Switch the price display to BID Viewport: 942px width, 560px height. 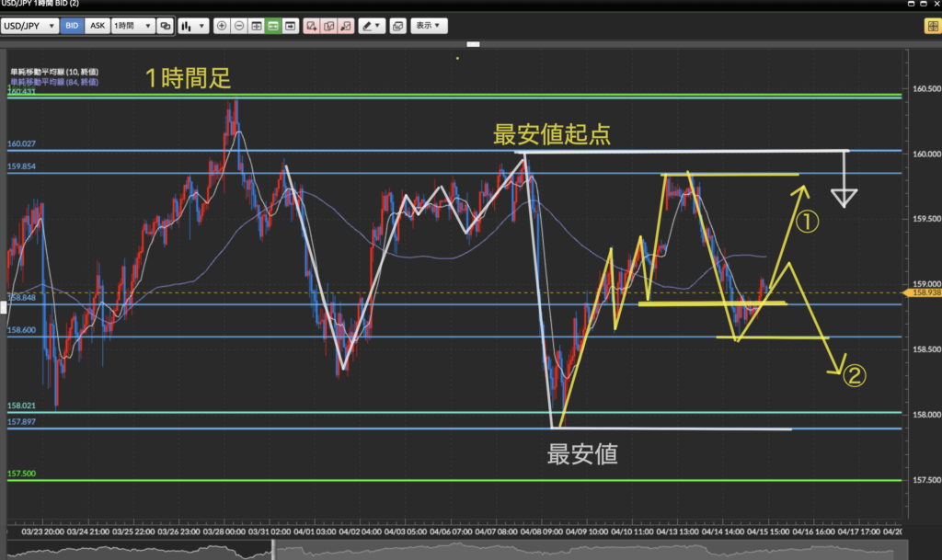pos(72,27)
